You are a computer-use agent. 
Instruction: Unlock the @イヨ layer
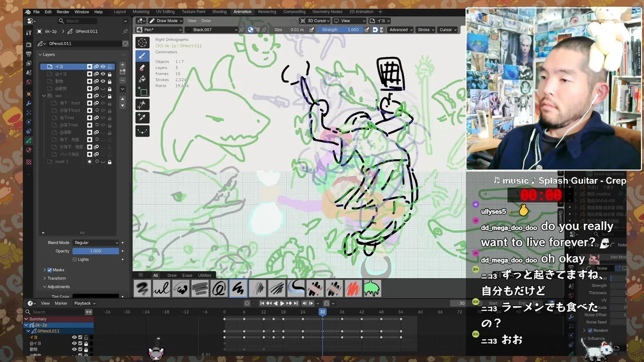coord(110,74)
